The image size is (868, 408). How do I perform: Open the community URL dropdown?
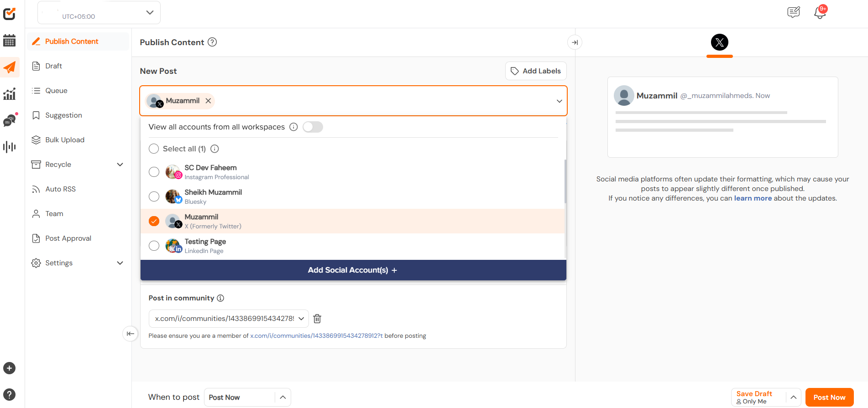[x=229, y=319]
